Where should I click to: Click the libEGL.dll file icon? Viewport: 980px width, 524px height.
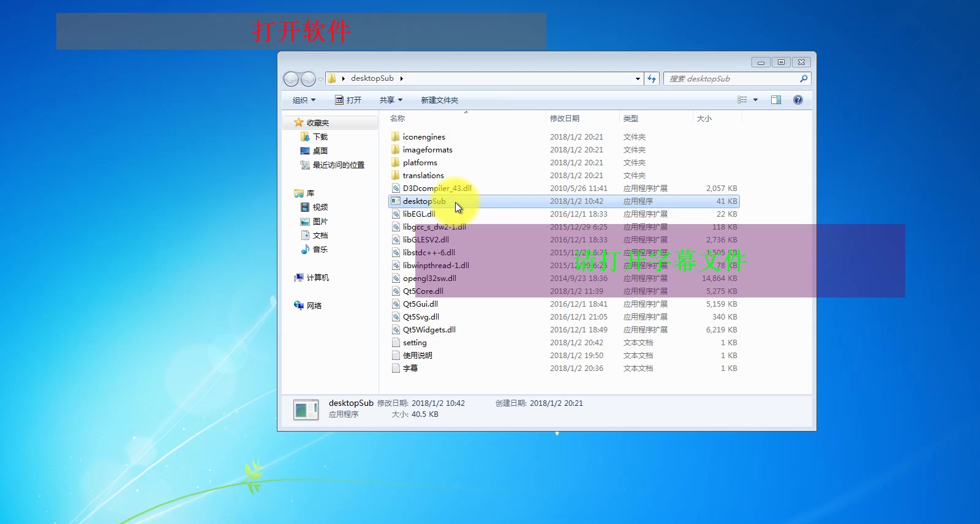coord(396,214)
